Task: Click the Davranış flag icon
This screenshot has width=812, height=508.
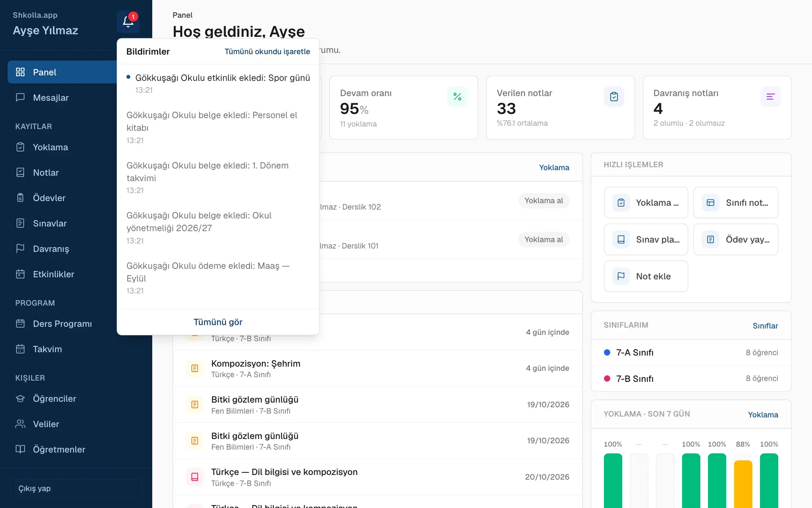Action: [20, 248]
